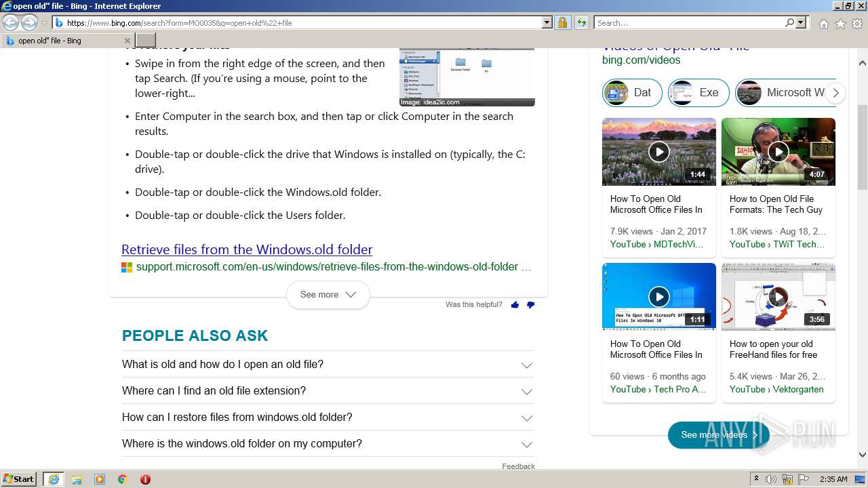Expand the answer with See more

(328, 295)
